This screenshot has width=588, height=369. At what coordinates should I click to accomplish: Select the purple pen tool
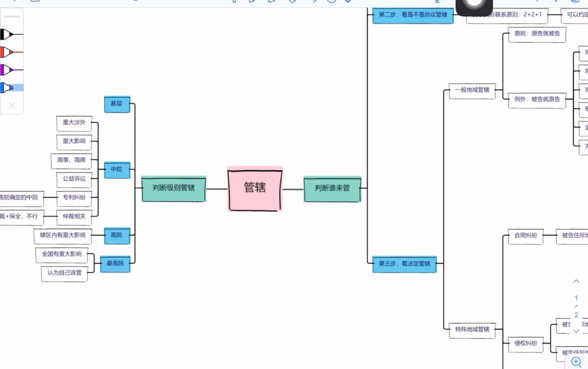click(11, 70)
